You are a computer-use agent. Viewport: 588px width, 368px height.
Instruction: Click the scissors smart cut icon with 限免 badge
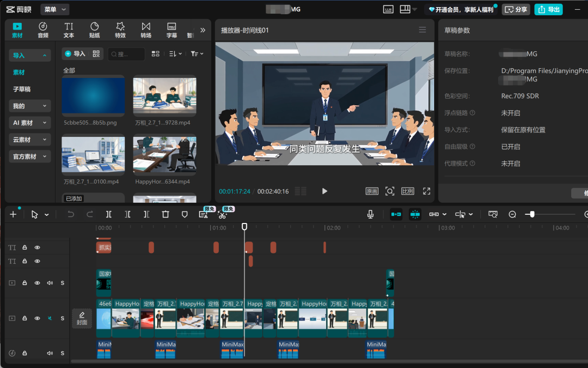(222, 215)
